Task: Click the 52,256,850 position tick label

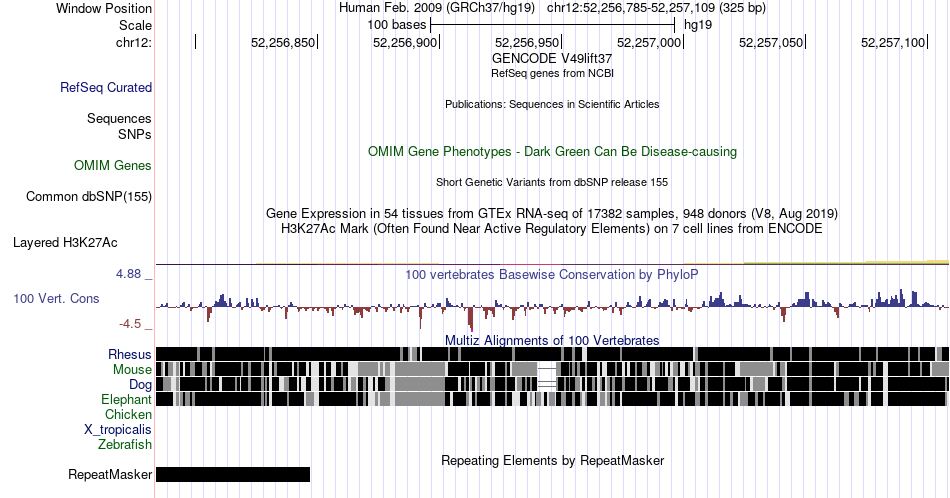Action: [x=283, y=42]
